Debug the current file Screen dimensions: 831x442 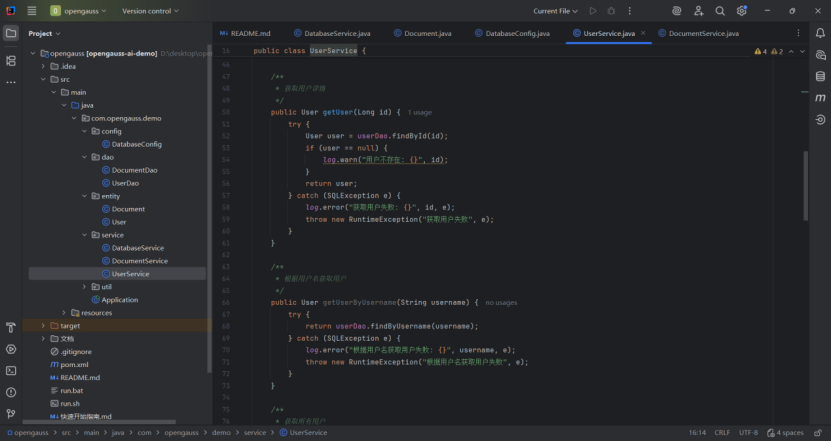click(x=611, y=11)
